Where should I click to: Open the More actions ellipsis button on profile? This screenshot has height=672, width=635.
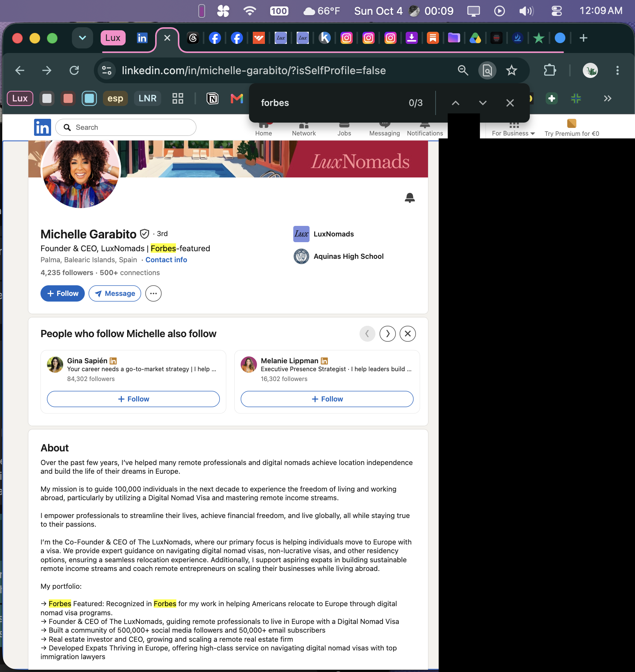pyautogui.click(x=153, y=294)
